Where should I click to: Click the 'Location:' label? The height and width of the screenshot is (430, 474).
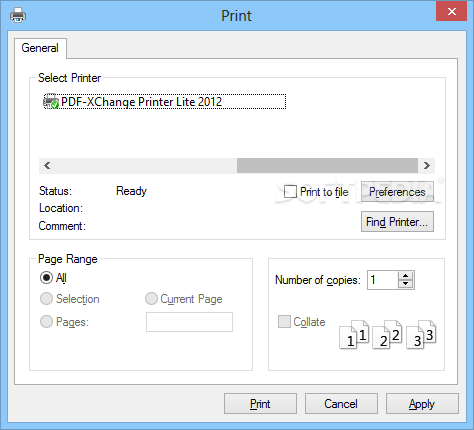pyautogui.click(x=61, y=208)
